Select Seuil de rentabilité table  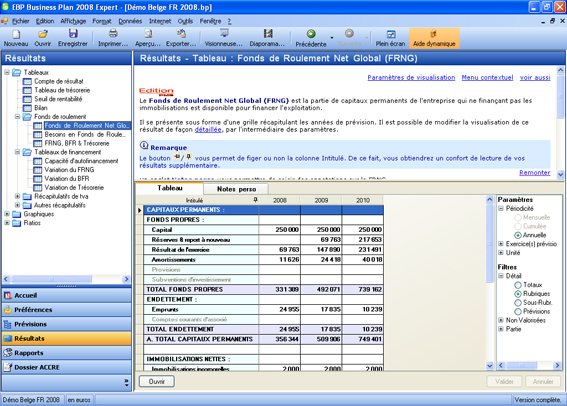[58, 99]
